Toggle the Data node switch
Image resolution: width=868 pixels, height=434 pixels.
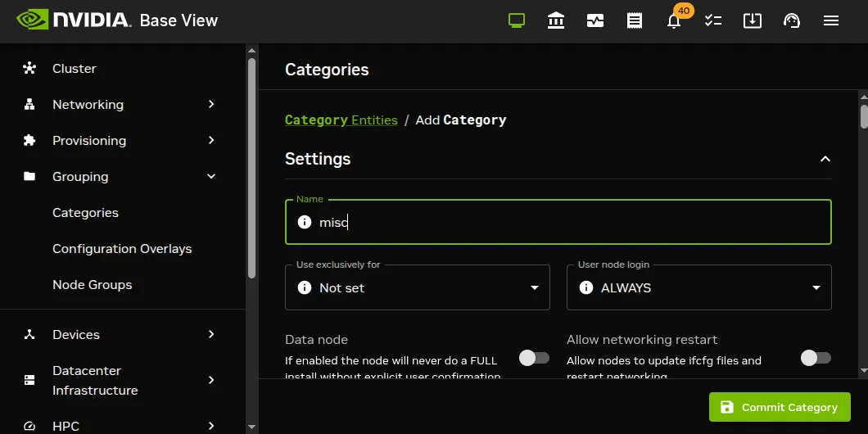tap(534, 358)
